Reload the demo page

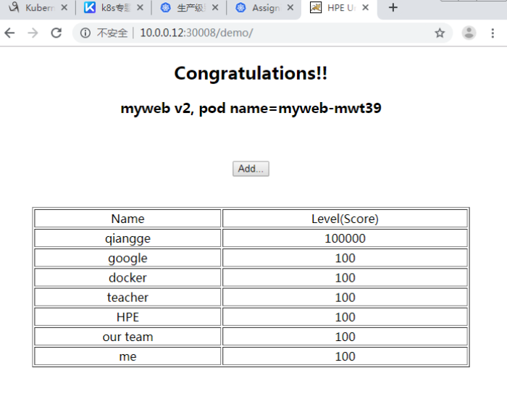[x=56, y=33]
